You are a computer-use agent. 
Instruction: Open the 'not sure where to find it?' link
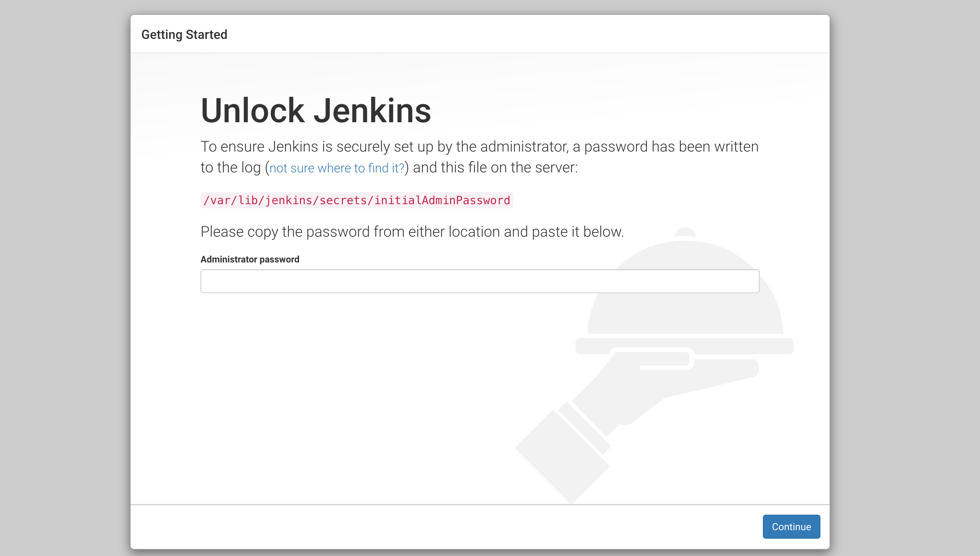click(336, 168)
